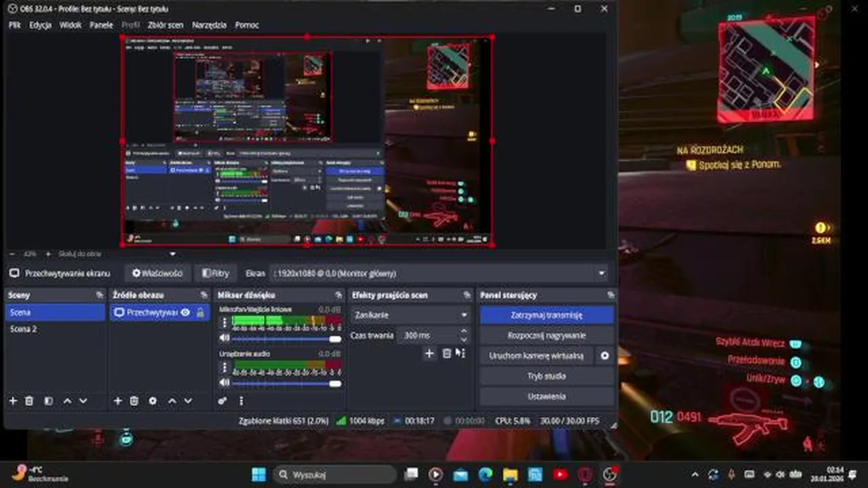Screen dimensions: 868x488
Task: Click Właściwości button on source toolbar
Action: pyautogui.click(x=157, y=273)
